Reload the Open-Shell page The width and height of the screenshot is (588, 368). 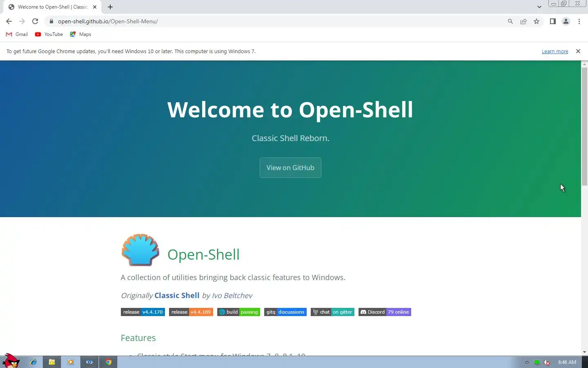coord(35,21)
